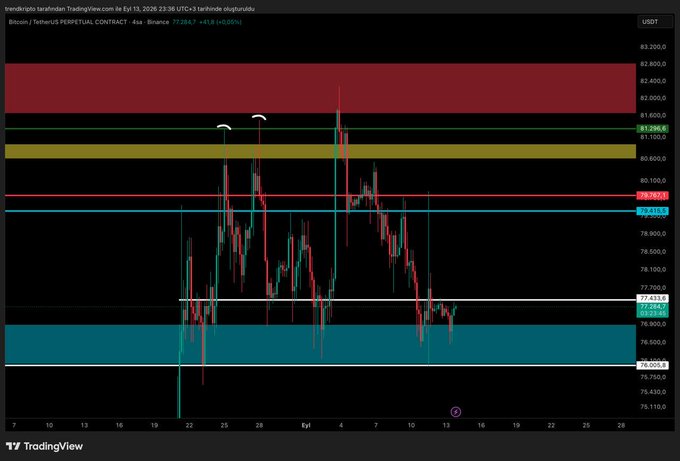Click the 78.500,0 price axis value
Screen dimensions: 680x461
653,252
